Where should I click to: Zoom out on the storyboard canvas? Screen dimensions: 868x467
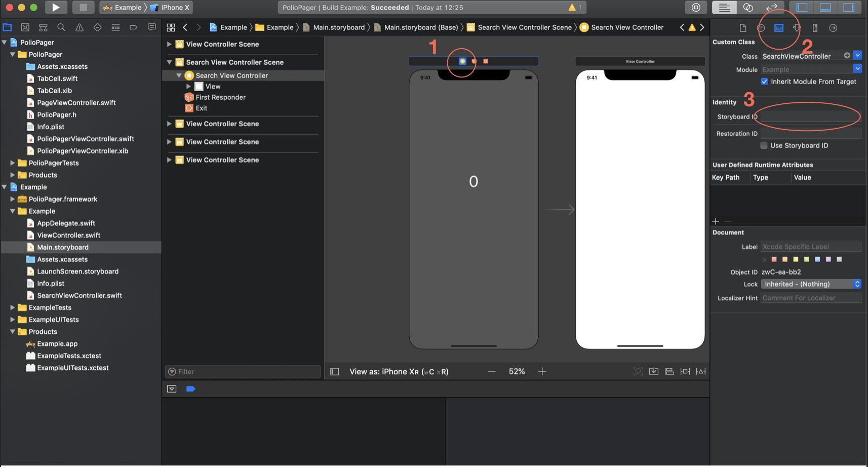(491, 371)
